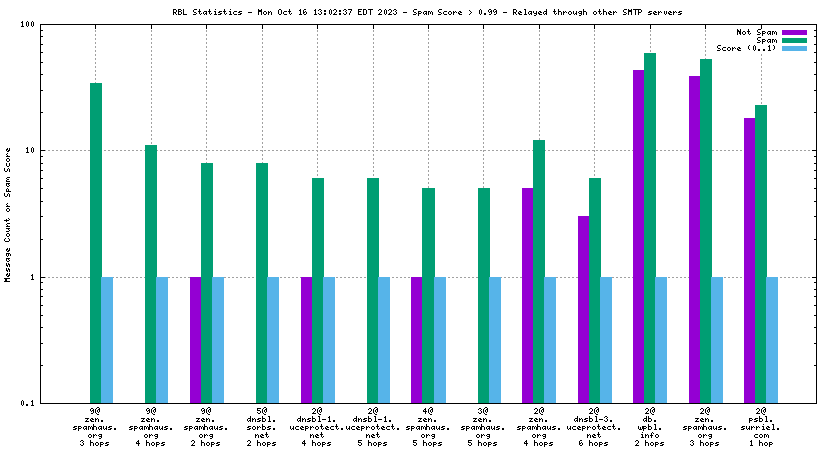The height and width of the screenshot is (468, 832).
Task: Select the green Spam bar for dnsbl.sorbs.net
Action: click(x=262, y=282)
